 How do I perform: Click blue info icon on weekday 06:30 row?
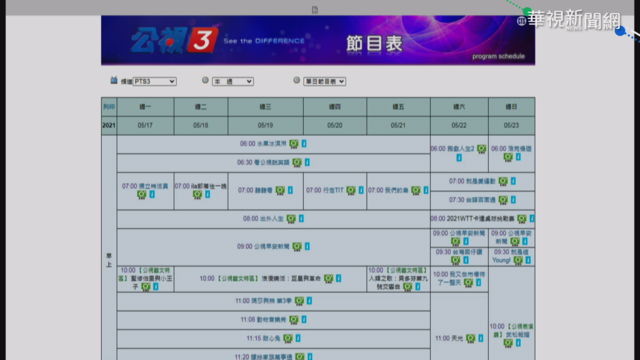(307, 162)
